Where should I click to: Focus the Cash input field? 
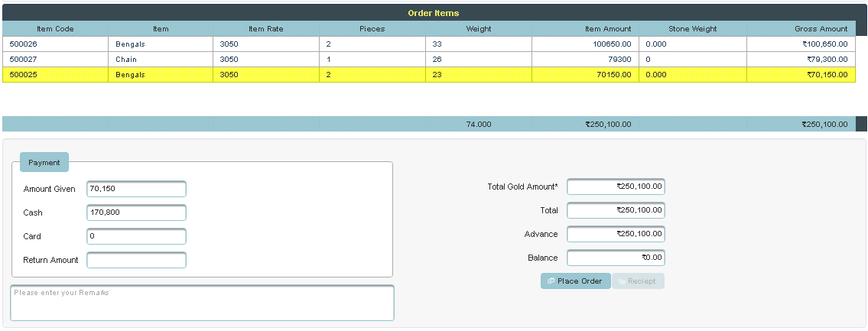tap(136, 213)
